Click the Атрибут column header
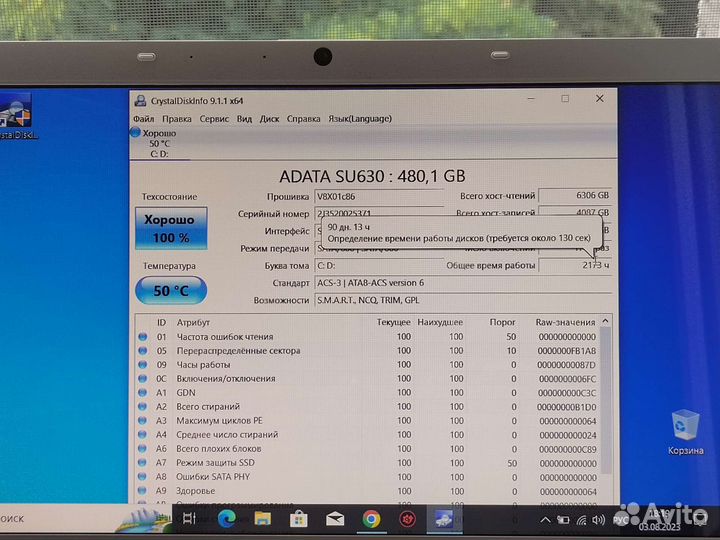Screen dimensions: 720x540 point(193,322)
